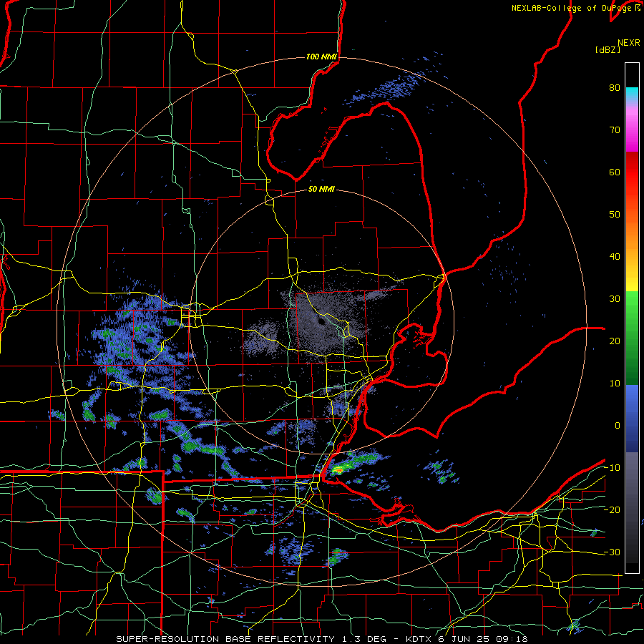Click the 10 value on the dBZ scale
Viewport: 644px width, 644px height.
[x=615, y=384]
